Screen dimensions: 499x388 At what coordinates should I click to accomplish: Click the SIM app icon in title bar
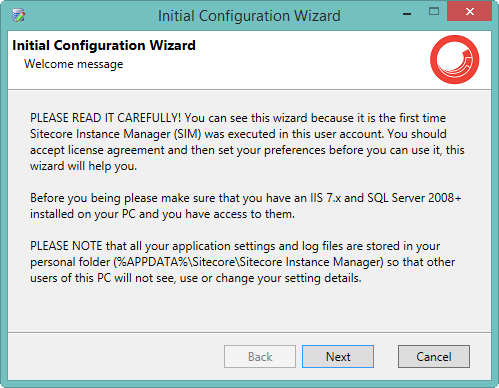click(18, 15)
